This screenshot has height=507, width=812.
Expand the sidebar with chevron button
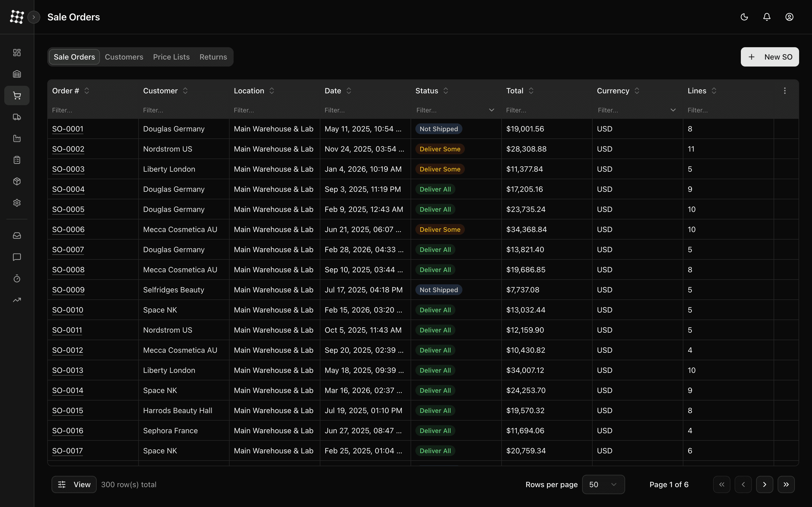[34, 17]
